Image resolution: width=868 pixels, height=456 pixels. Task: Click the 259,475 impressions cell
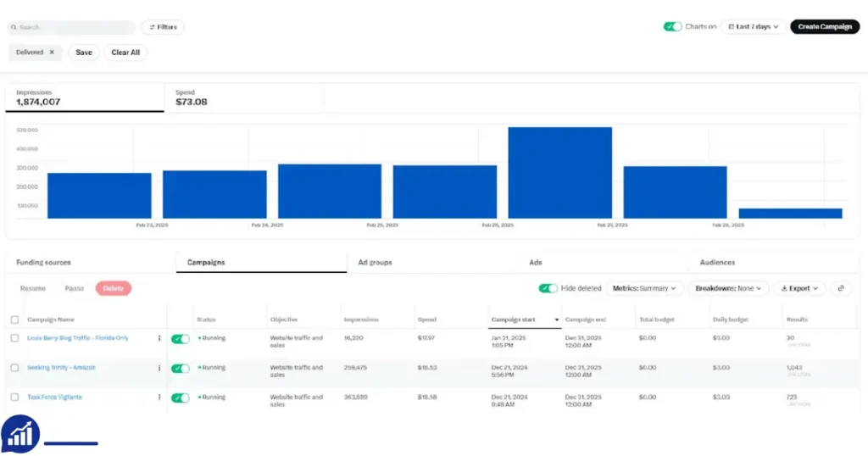(355, 368)
